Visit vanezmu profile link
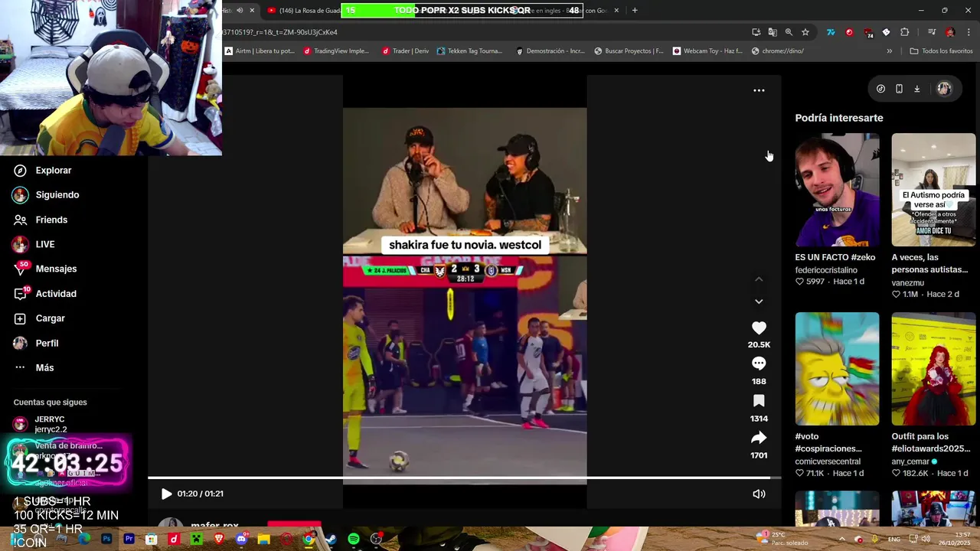 coord(907,282)
